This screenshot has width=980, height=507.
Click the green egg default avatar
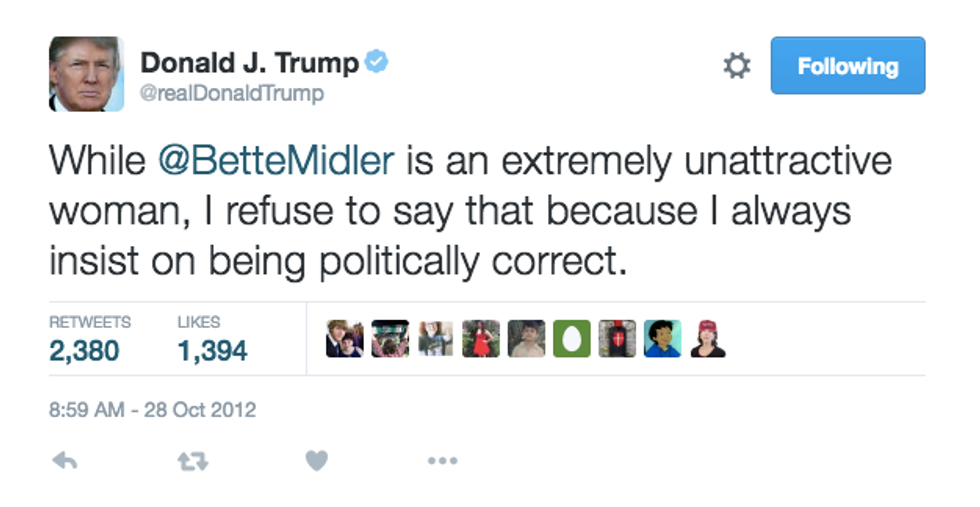(x=572, y=339)
